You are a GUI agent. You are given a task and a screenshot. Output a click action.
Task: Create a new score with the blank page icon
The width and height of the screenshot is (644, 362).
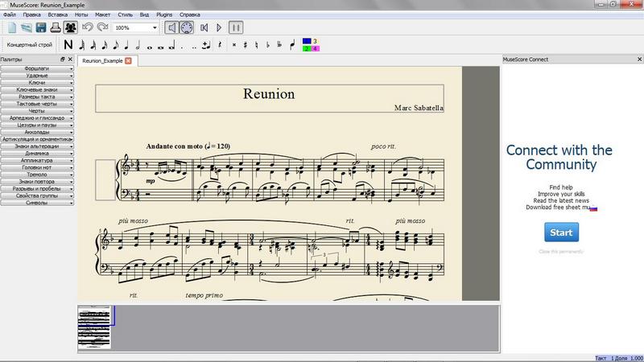pyautogui.click(x=12, y=28)
